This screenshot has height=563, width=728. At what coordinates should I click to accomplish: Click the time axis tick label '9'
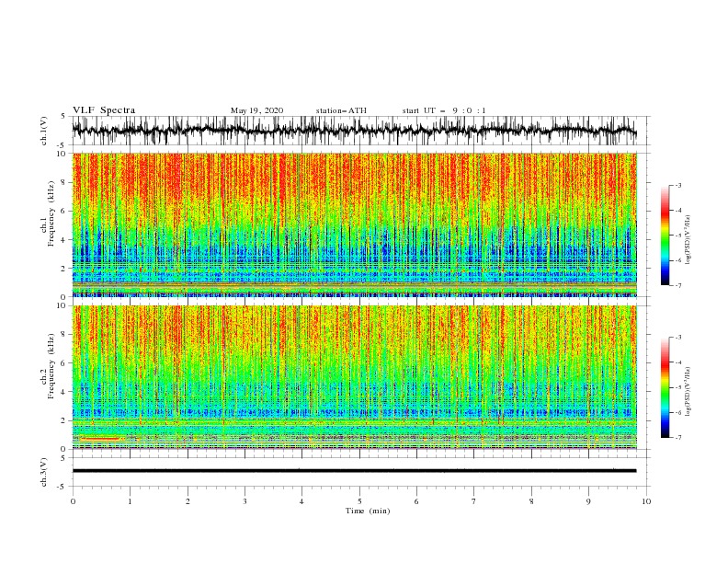tap(588, 501)
